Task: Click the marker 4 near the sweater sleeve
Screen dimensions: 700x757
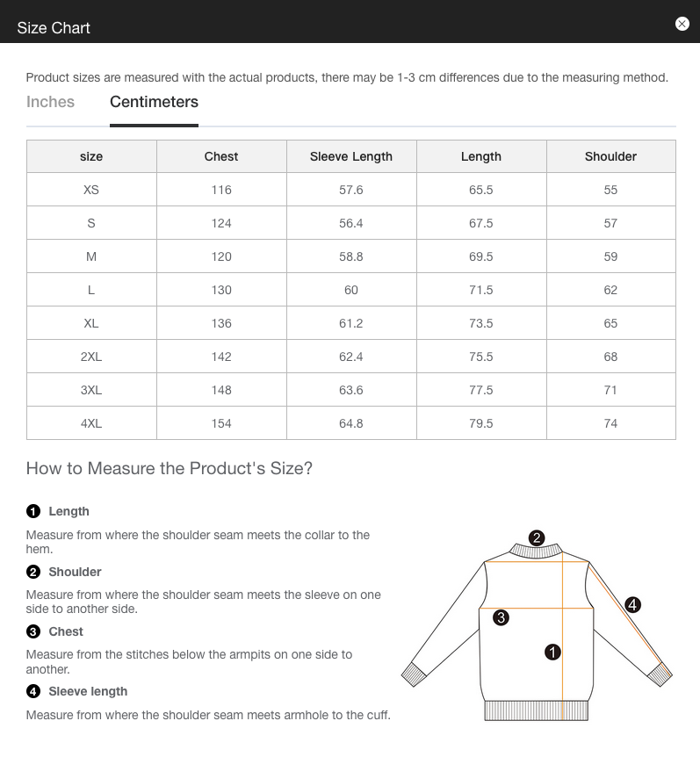Action: pyautogui.click(x=631, y=603)
